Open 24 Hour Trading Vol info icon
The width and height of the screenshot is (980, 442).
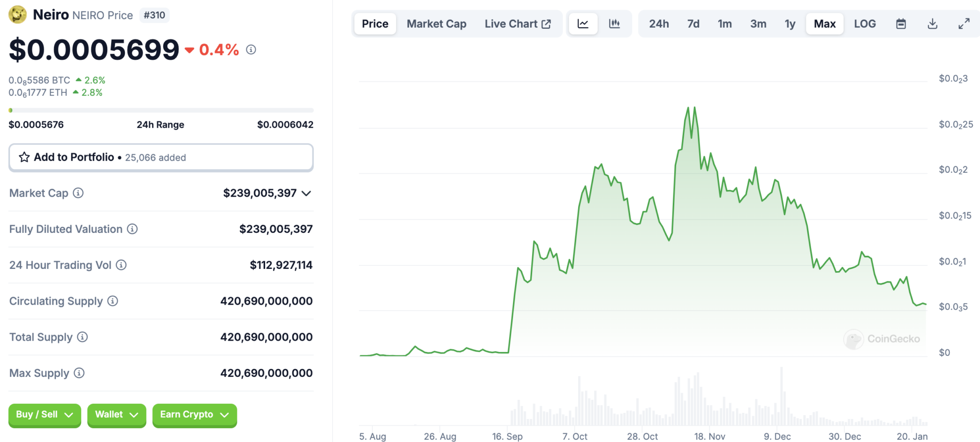point(121,265)
